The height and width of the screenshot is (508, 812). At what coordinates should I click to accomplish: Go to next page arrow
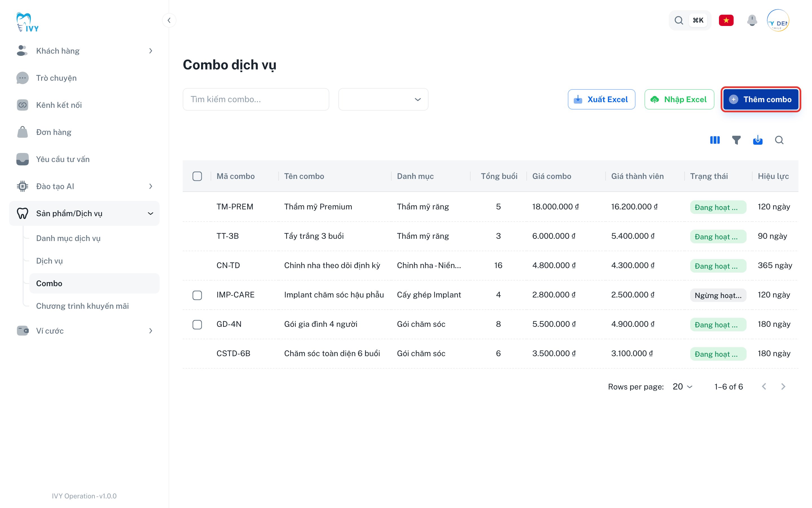point(783,386)
